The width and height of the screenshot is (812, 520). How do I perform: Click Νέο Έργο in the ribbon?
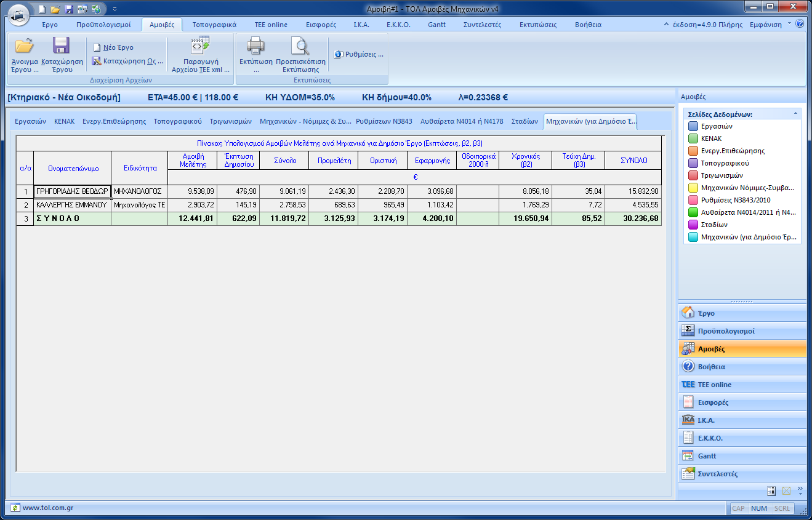click(113, 47)
